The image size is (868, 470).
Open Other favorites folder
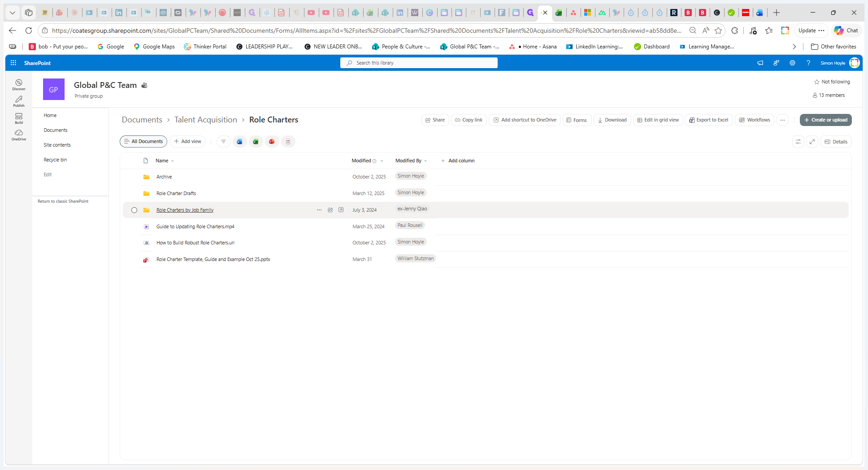click(x=833, y=47)
